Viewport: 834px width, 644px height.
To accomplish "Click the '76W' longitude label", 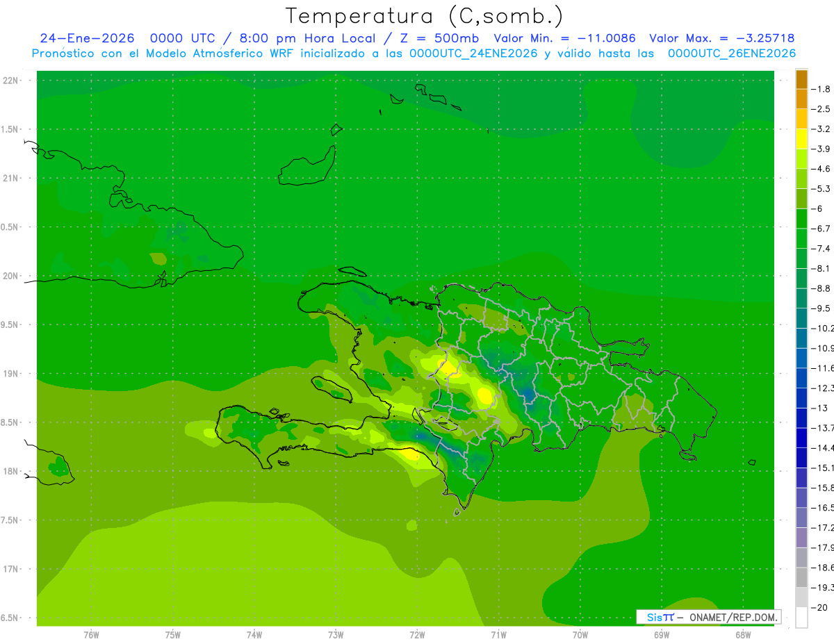I will [x=91, y=634].
